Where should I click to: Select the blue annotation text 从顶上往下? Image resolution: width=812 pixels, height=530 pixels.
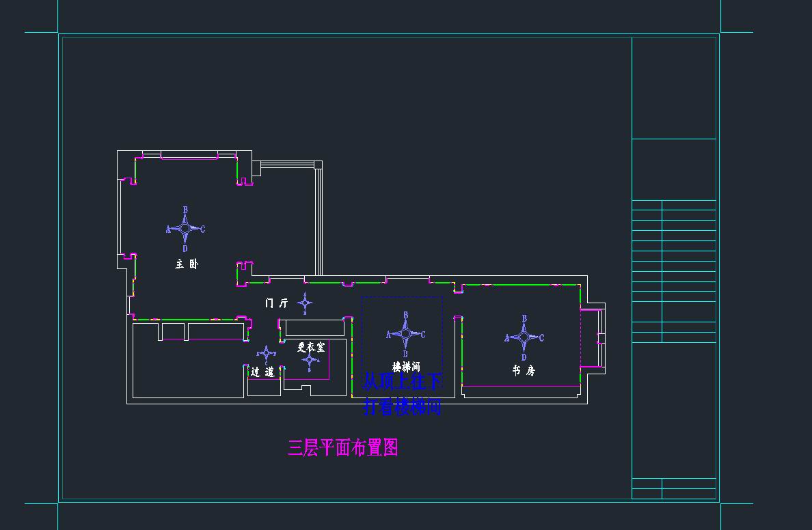(402, 381)
